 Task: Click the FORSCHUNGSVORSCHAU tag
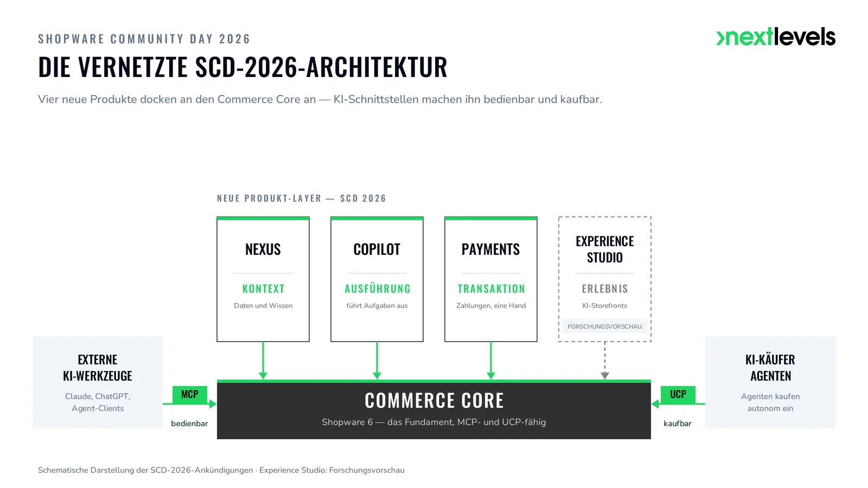tap(605, 326)
